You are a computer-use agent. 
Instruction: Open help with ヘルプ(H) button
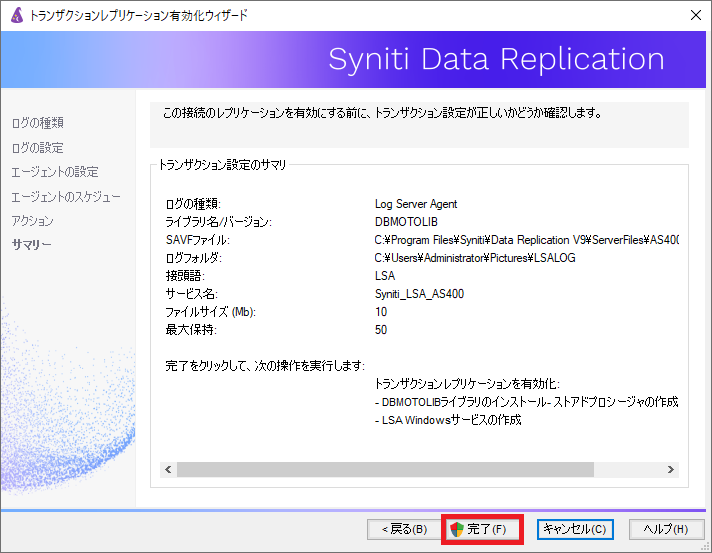pos(666,529)
